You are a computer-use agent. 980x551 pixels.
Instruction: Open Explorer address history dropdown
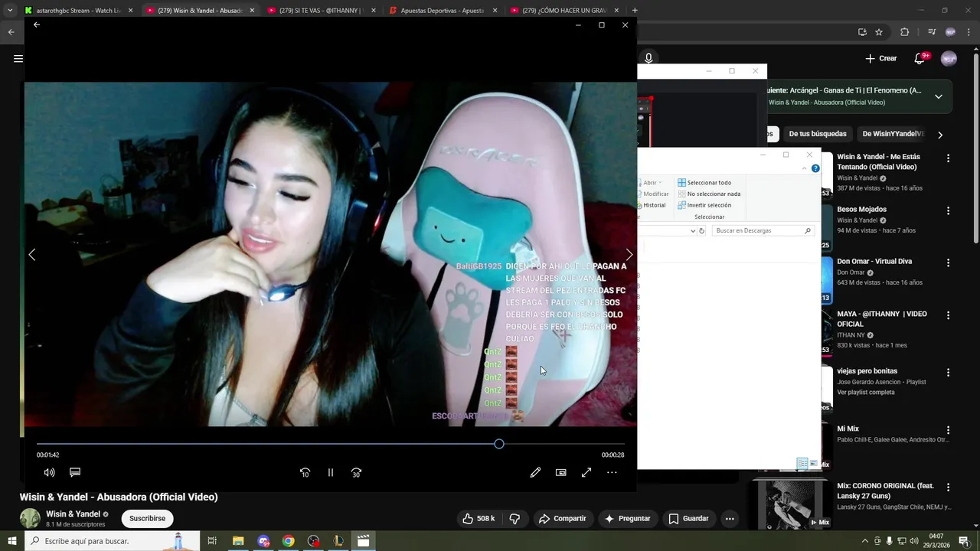(x=692, y=230)
